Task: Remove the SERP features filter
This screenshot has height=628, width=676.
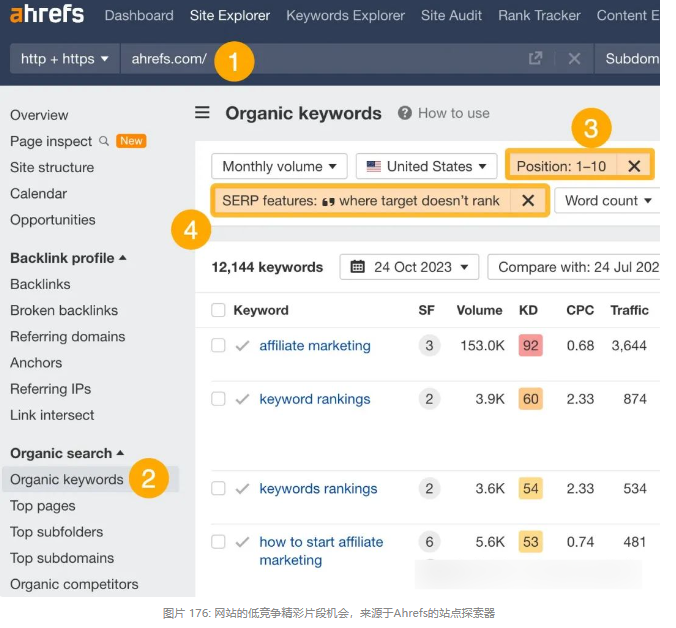Action: (x=528, y=200)
